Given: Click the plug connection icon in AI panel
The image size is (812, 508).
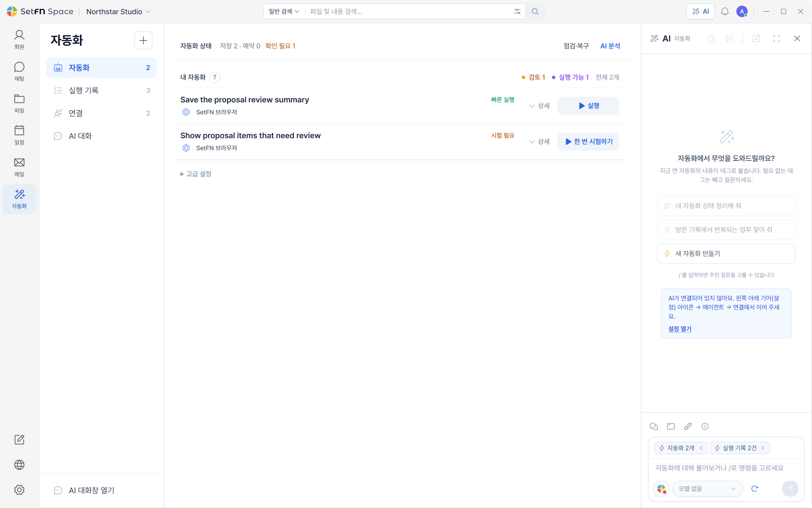Looking at the screenshot, I should [688, 426].
